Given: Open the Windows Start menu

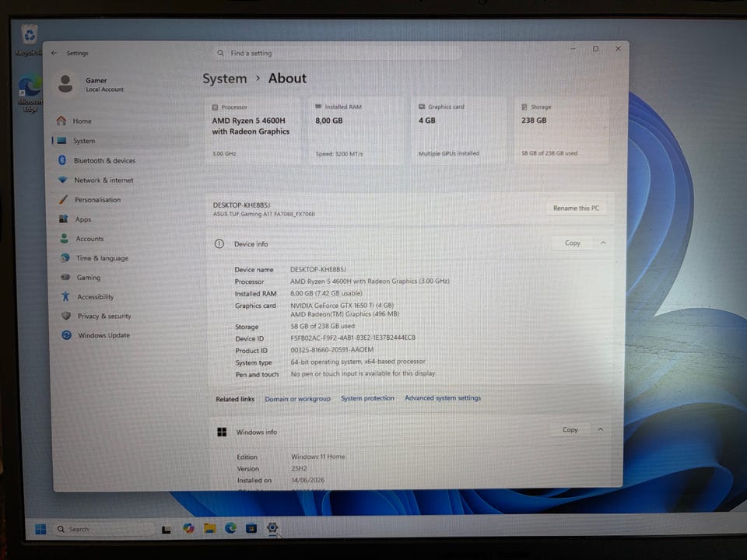Looking at the screenshot, I should (40, 529).
